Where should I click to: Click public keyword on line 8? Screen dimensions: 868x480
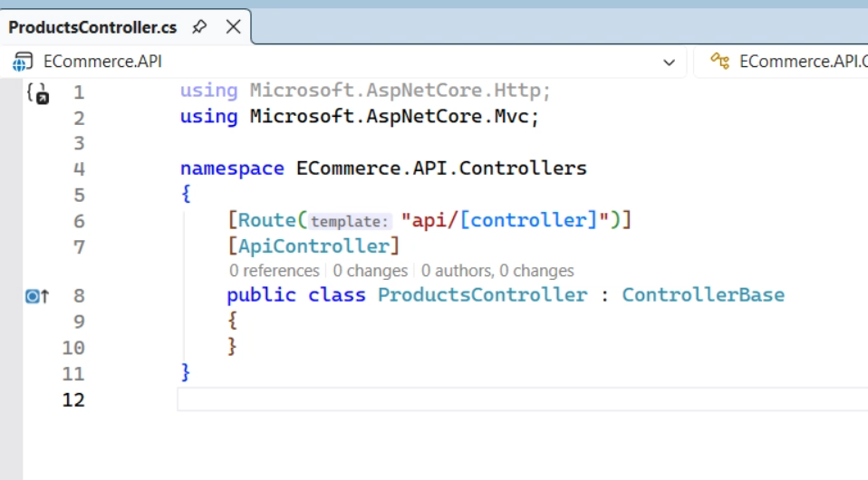pos(261,295)
